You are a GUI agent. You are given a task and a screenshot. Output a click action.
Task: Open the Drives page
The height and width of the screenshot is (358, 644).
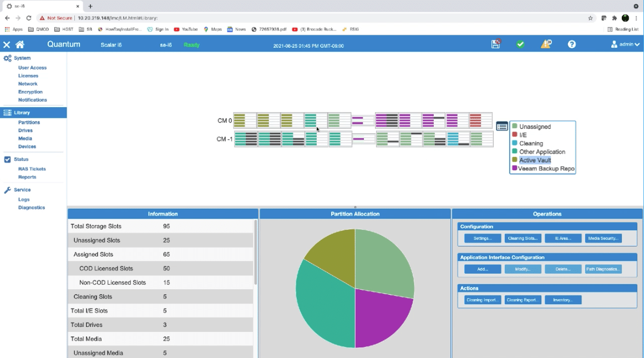point(25,130)
